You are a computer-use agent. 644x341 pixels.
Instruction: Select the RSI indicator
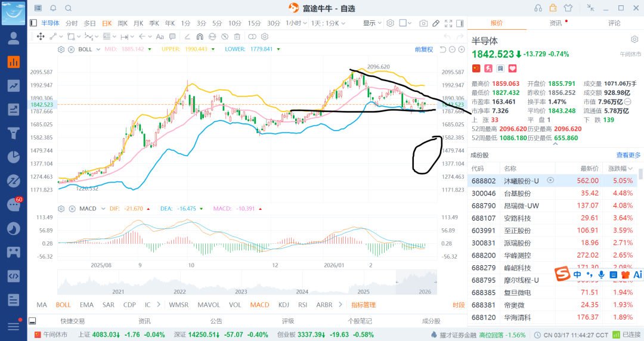[x=303, y=305]
